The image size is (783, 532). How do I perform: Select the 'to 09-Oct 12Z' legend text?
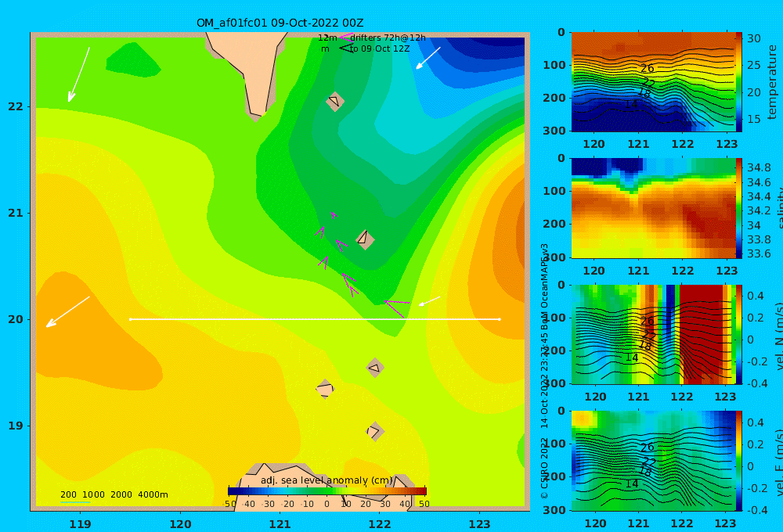point(380,49)
